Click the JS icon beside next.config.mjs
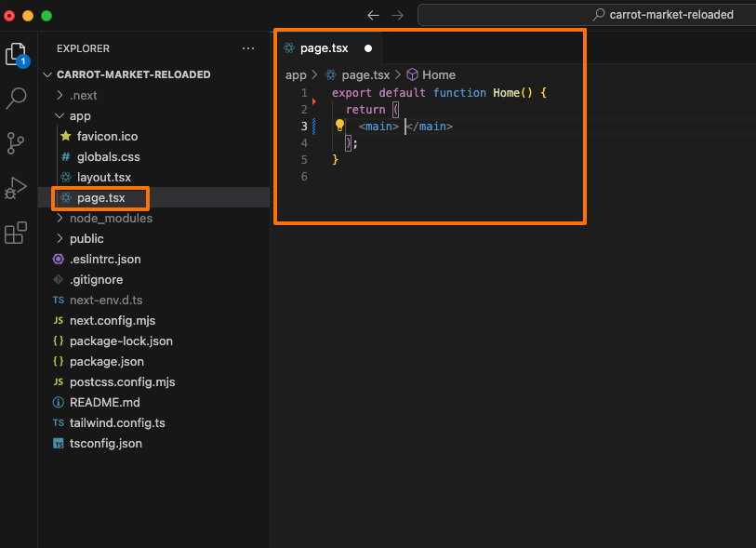 (x=59, y=320)
